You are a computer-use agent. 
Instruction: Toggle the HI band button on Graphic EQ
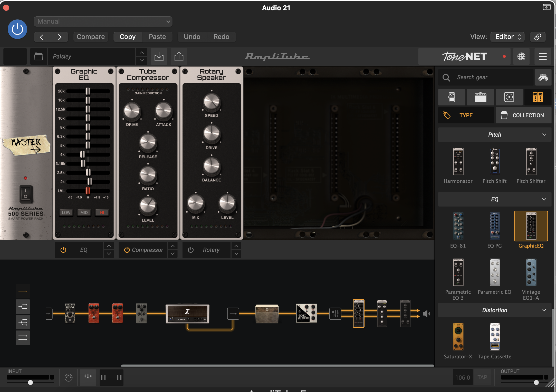pos(102,212)
